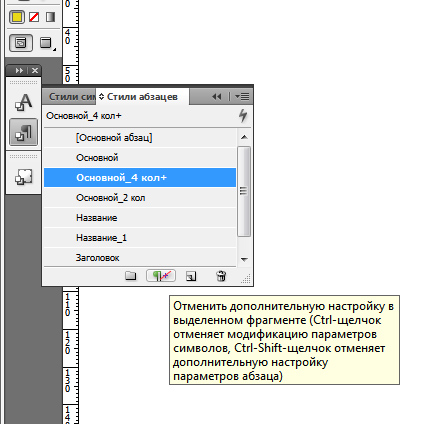Click the Quick Apply lightning icon
This screenshot has width=441, height=424.
[x=243, y=116]
